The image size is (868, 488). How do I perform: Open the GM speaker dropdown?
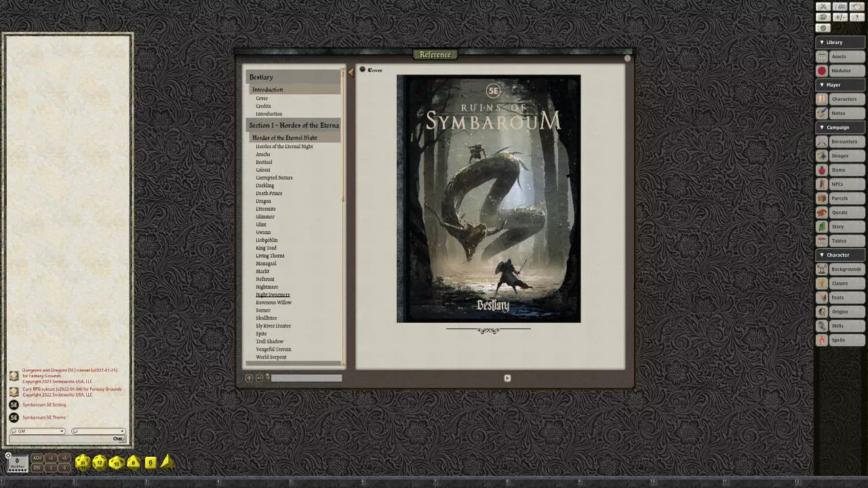(x=37, y=431)
